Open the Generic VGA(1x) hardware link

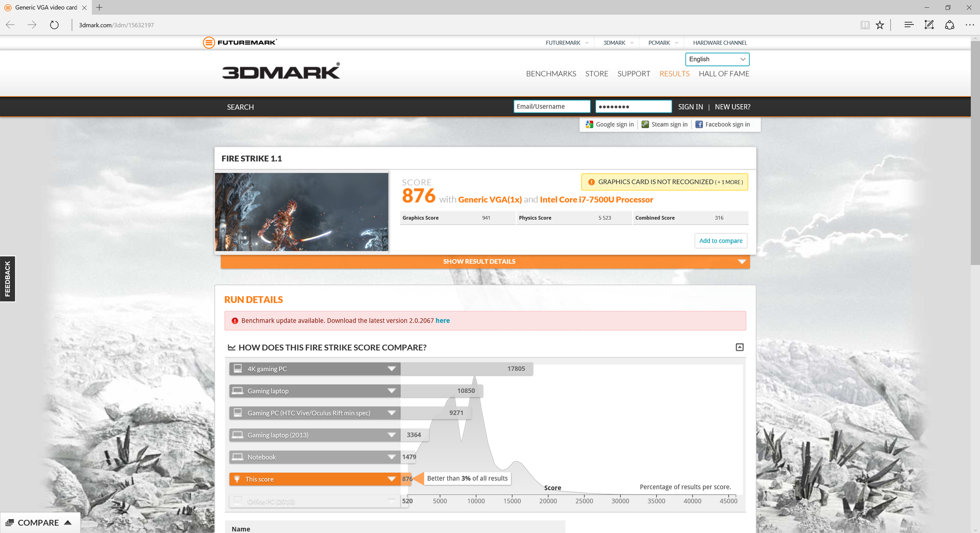(x=490, y=200)
